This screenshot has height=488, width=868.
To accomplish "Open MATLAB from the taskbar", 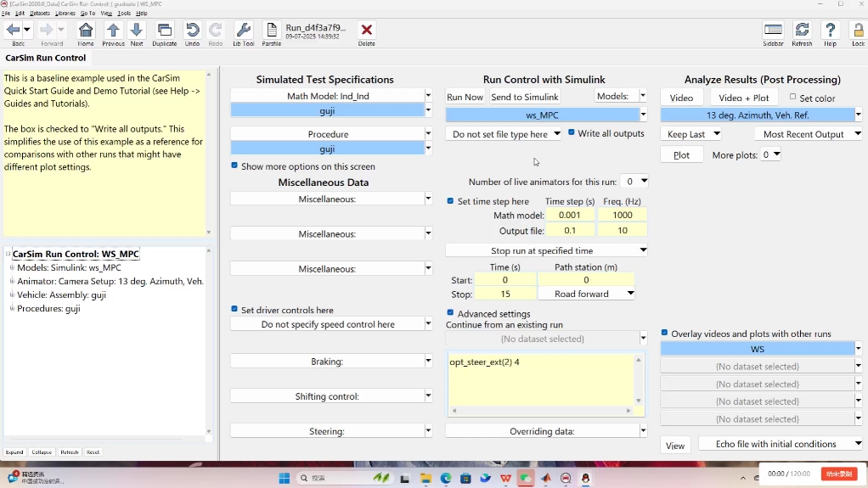I will click(546, 478).
